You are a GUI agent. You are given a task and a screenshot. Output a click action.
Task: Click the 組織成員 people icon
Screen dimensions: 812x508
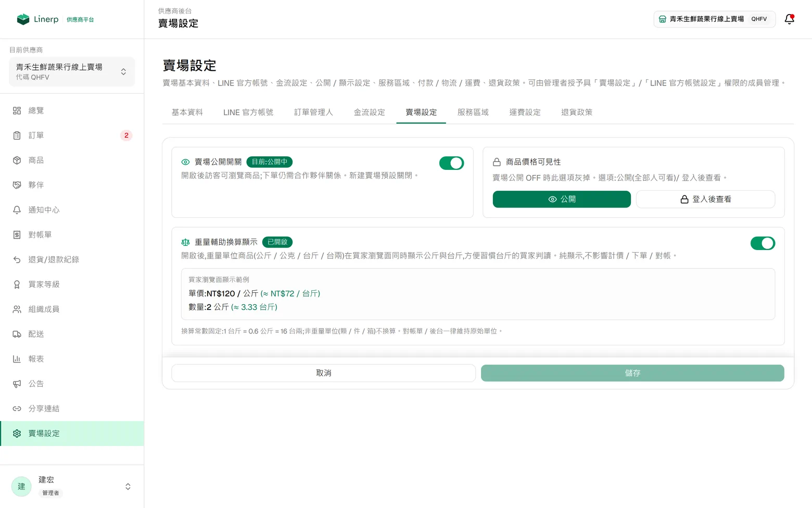(x=17, y=309)
